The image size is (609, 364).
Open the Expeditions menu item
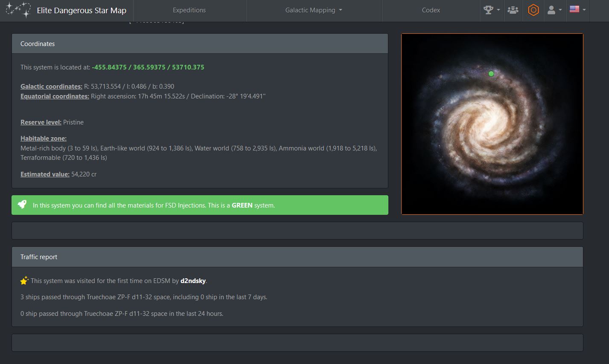click(189, 10)
